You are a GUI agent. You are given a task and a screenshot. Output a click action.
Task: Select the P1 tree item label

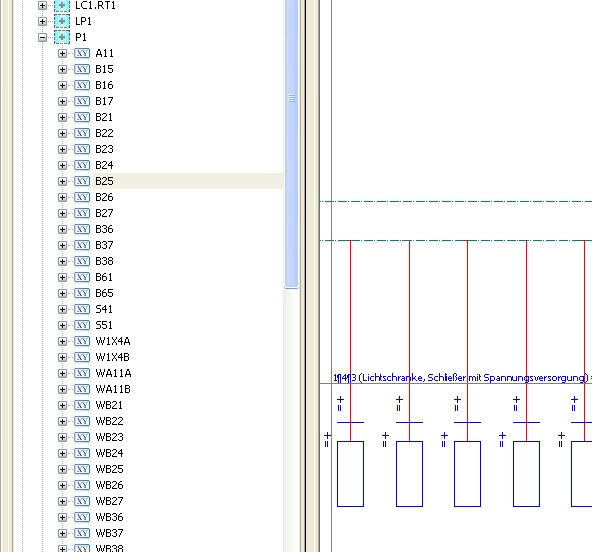click(x=81, y=37)
